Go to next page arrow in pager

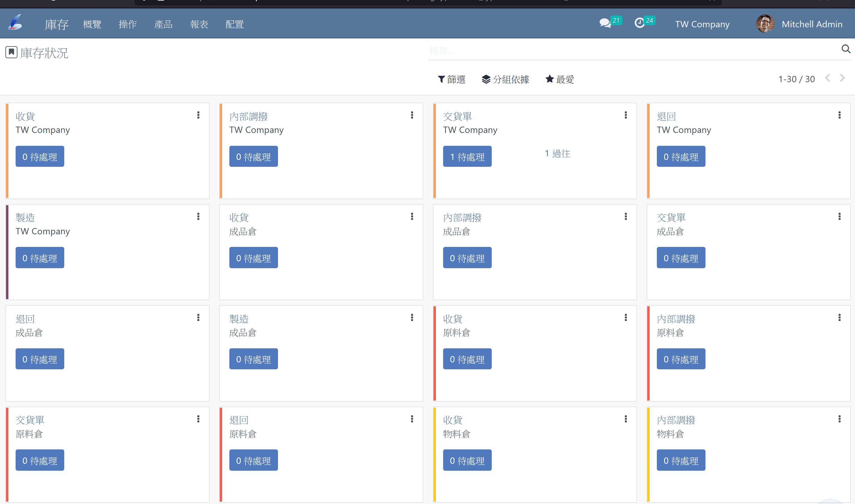point(842,79)
